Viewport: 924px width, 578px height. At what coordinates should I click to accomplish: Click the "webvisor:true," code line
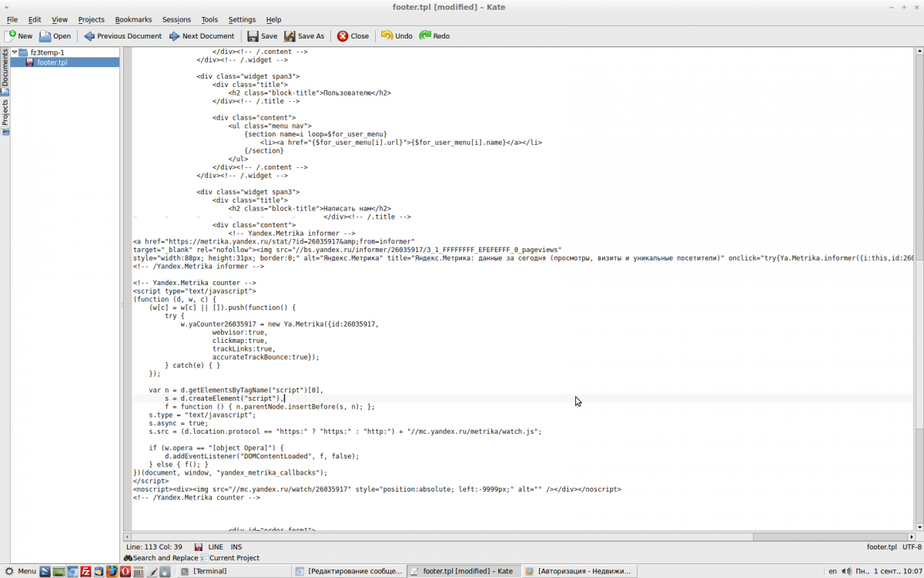point(239,332)
